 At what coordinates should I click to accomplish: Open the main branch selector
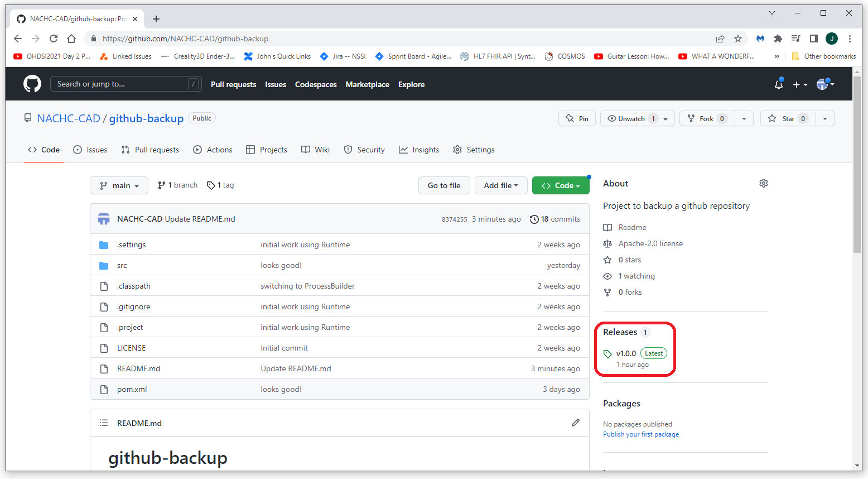coord(119,185)
